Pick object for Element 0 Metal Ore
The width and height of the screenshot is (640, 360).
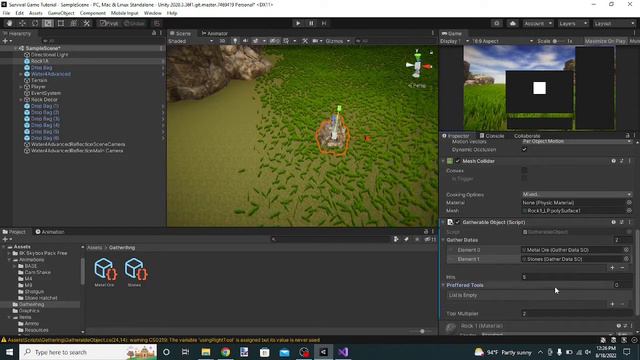click(x=626, y=250)
